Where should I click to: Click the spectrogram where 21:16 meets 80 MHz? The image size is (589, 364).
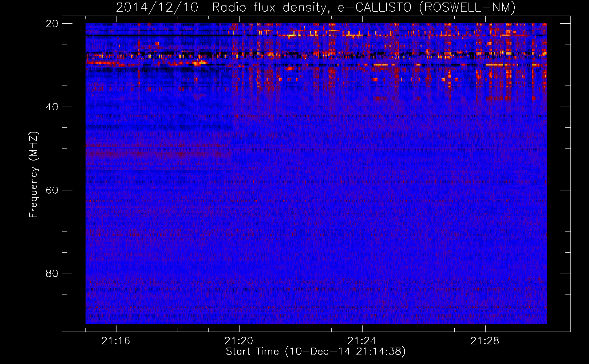click(x=116, y=273)
